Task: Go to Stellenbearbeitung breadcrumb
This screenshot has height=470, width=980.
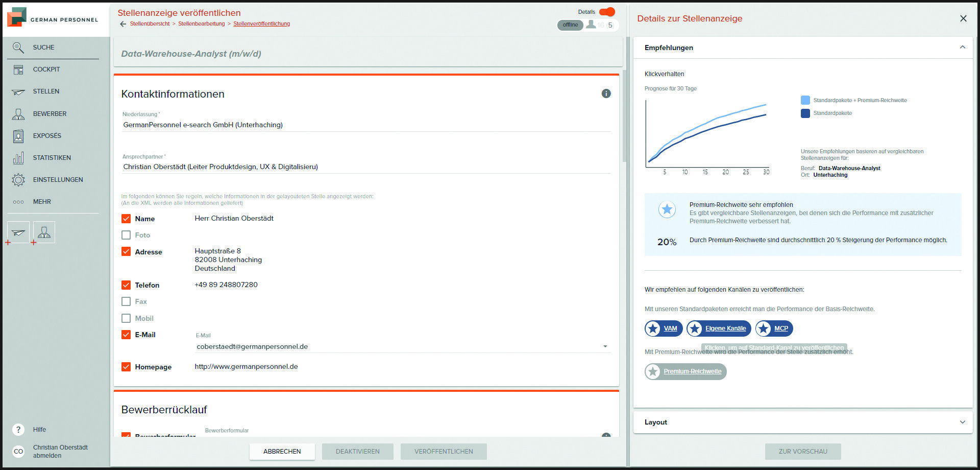Action: (201, 24)
